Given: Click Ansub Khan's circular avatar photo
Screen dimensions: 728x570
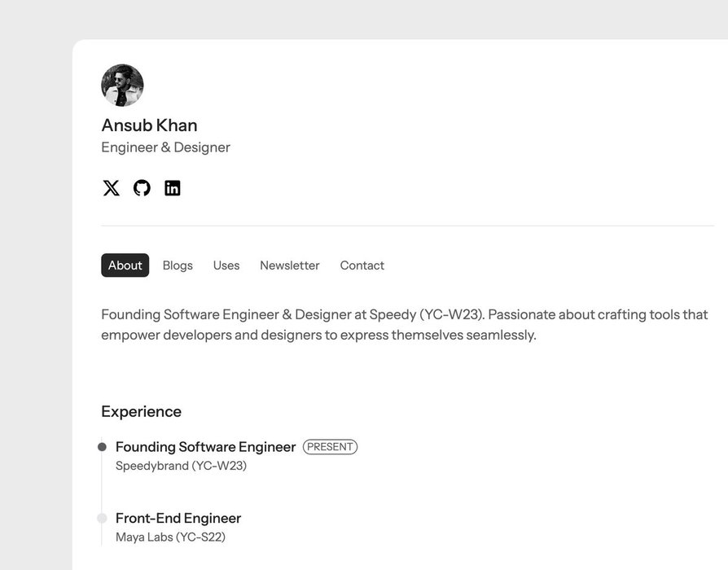Looking at the screenshot, I should click(122, 85).
